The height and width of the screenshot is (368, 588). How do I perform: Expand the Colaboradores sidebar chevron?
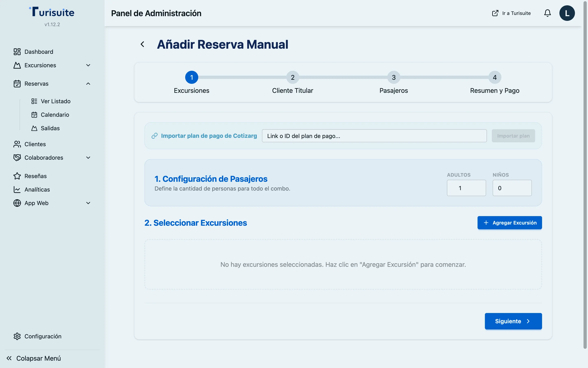pos(88,158)
